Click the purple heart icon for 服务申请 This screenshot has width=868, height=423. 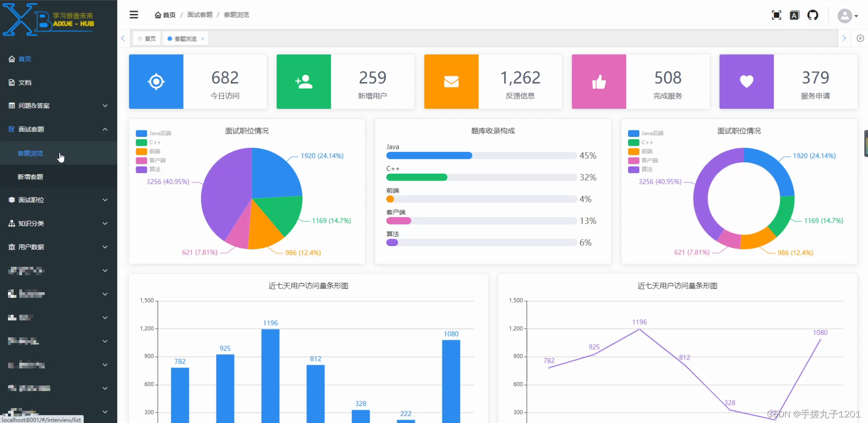coord(747,81)
